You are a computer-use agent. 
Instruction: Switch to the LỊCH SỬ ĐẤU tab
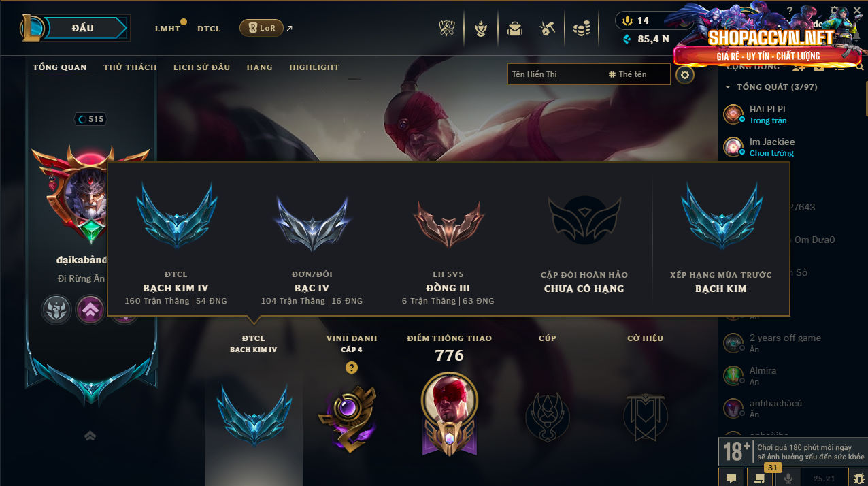pos(201,67)
